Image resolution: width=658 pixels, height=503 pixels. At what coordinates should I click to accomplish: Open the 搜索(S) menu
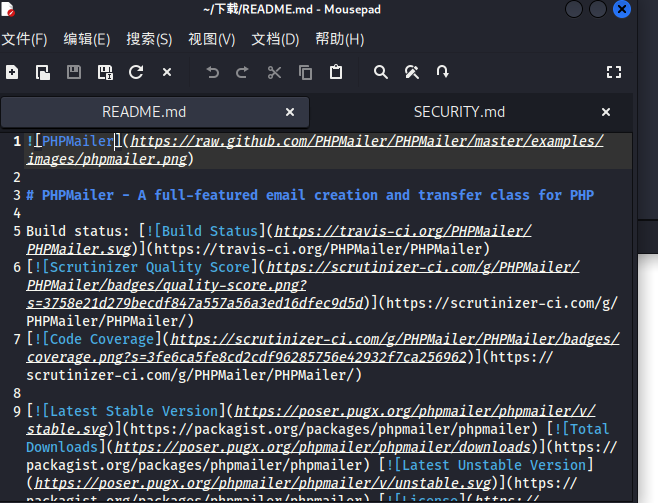[149, 39]
